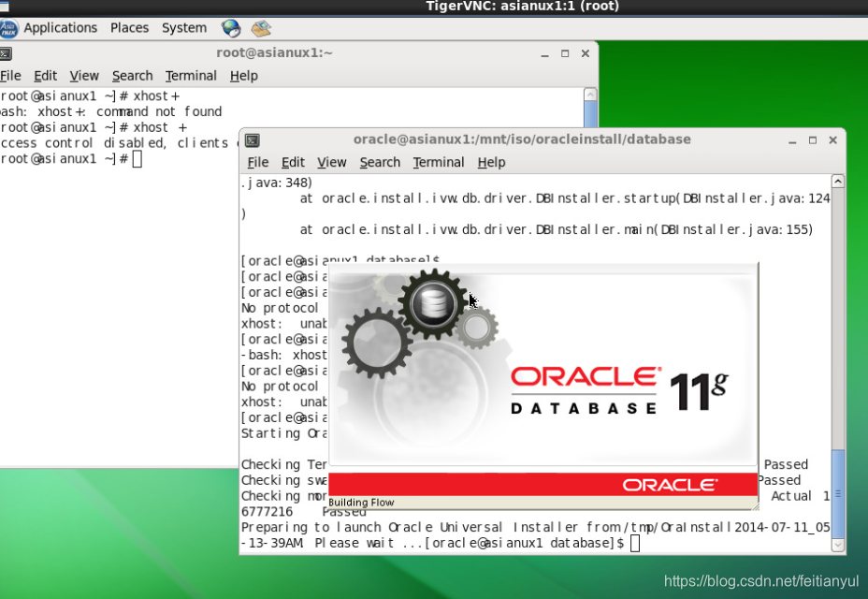
Task: Click the root terminal window icon
Action: point(6,53)
